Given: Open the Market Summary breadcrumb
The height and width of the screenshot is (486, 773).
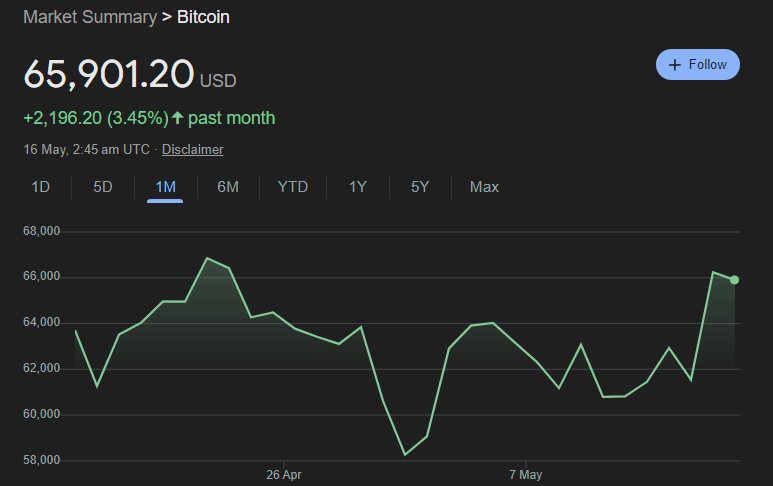Looking at the screenshot, I should 90,17.
